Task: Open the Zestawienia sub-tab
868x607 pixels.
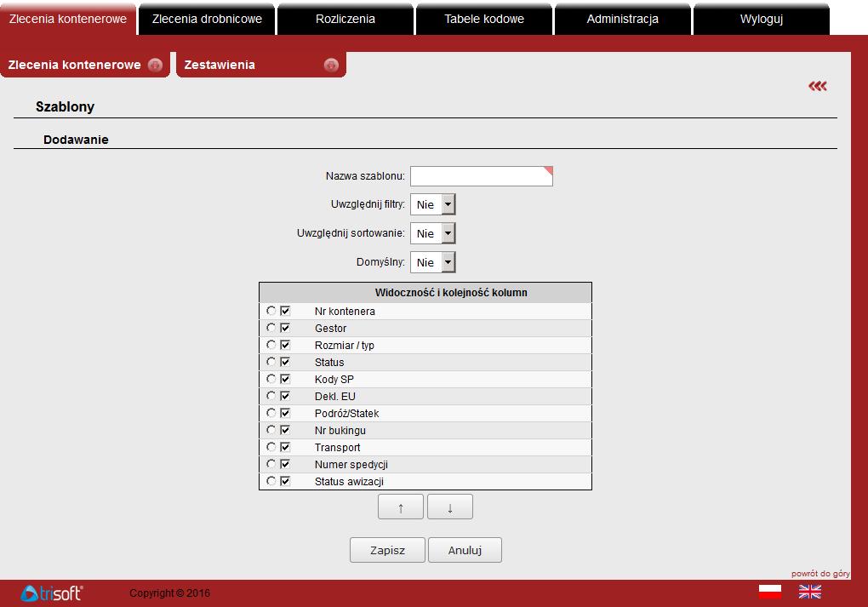Action: (261, 65)
